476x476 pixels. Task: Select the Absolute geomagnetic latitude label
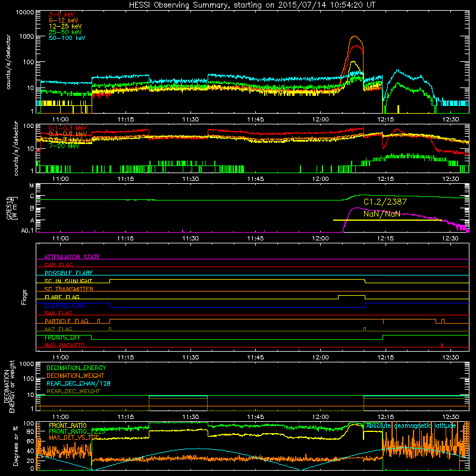click(411, 425)
